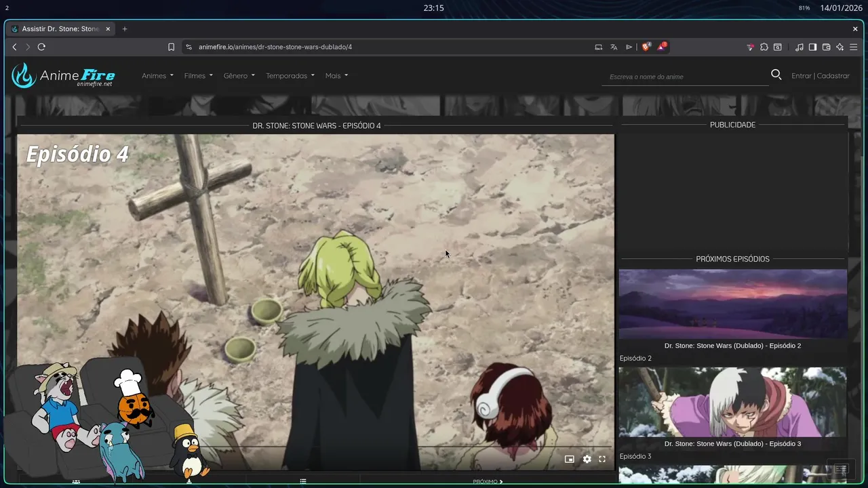Open Dr. Stone Stone Wars Episódio 3 title link
The height and width of the screenshot is (488, 868).
(732, 443)
